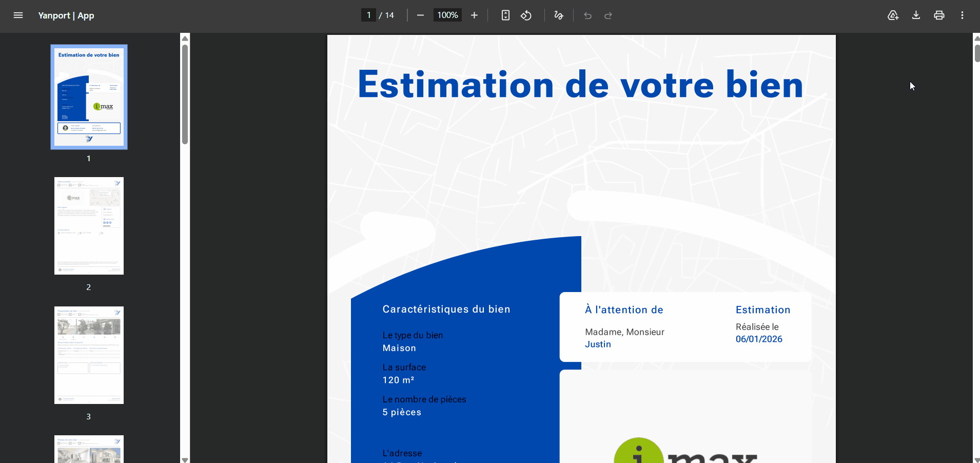This screenshot has width=980, height=463.
Task: Click the '5 pièces' value
Action: (x=402, y=412)
